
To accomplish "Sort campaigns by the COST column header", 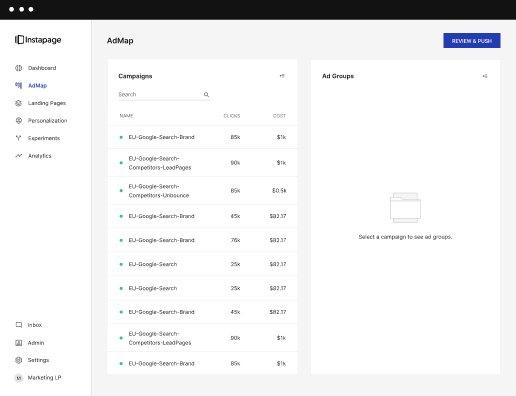I will (279, 116).
